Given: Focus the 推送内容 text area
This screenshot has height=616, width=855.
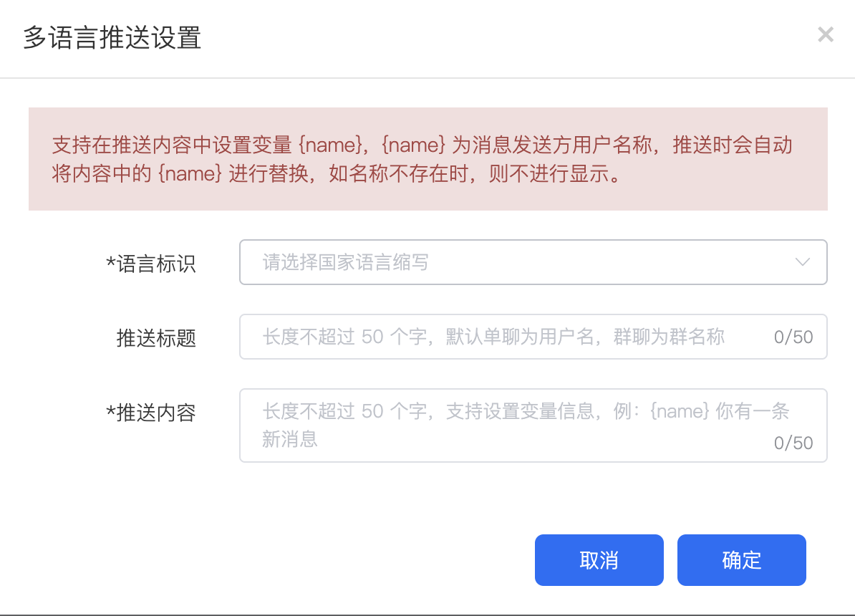Looking at the screenshot, I should pos(501,425).
